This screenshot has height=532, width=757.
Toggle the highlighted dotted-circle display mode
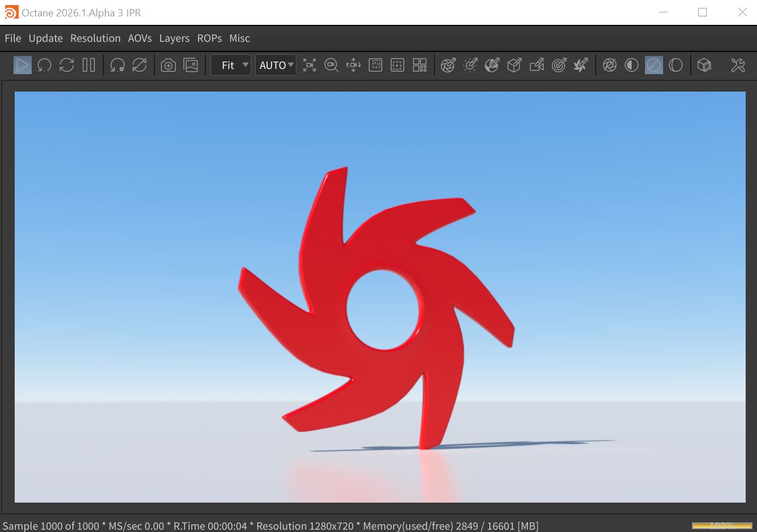click(653, 66)
